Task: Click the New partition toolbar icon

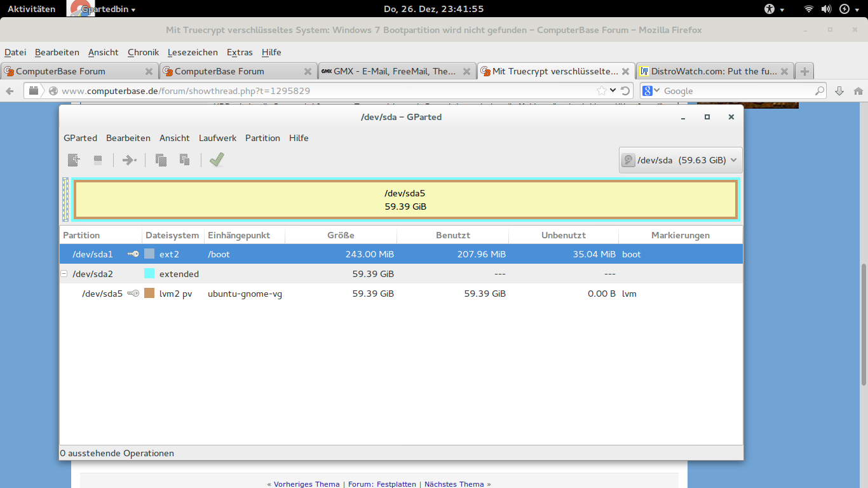Action: [x=74, y=160]
